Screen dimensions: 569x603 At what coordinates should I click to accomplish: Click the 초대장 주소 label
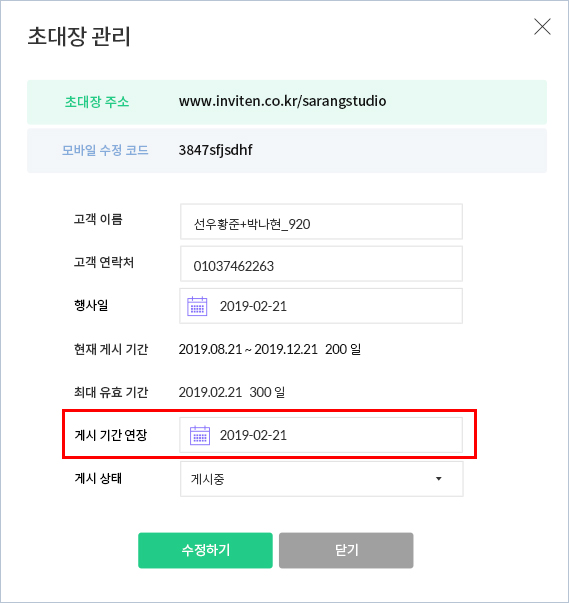pyautogui.click(x=96, y=102)
